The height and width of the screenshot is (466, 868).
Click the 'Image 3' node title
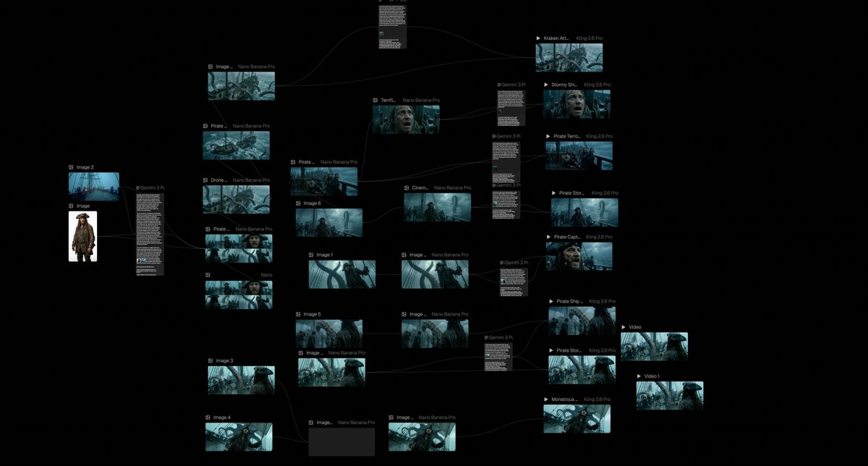224,360
